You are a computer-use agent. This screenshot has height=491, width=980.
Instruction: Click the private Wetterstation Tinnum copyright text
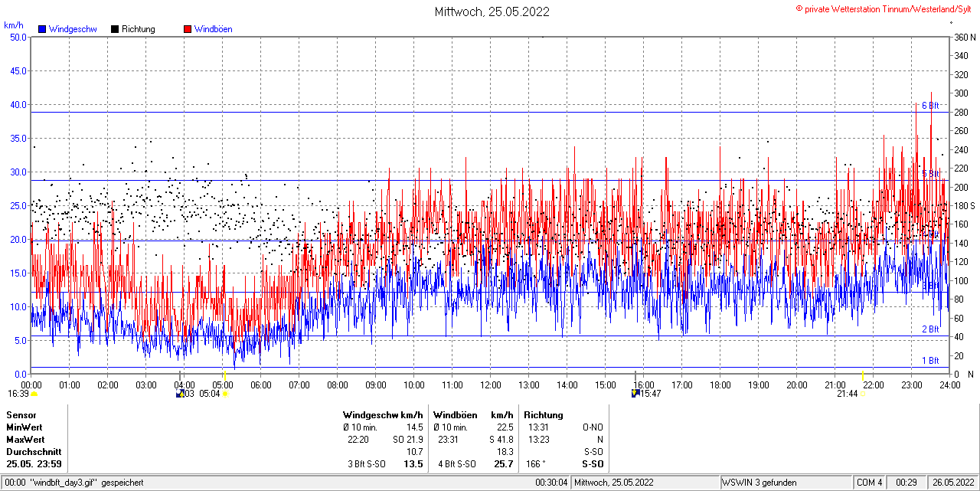(x=884, y=8)
